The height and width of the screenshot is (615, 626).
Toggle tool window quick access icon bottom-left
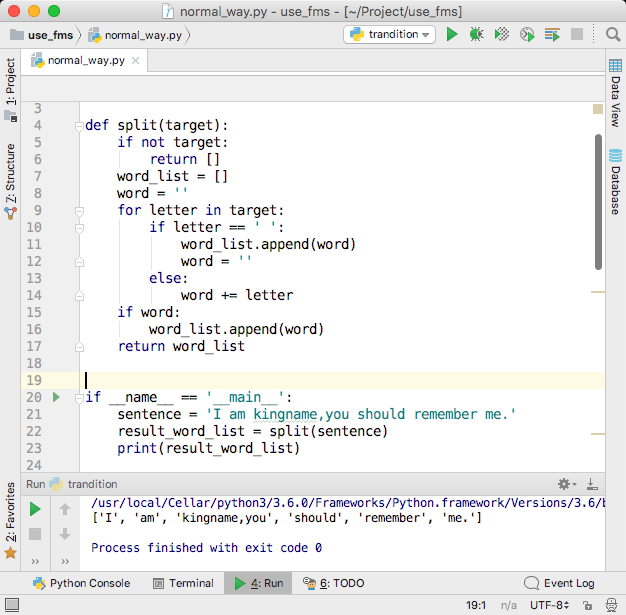pyautogui.click(x=11, y=605)
